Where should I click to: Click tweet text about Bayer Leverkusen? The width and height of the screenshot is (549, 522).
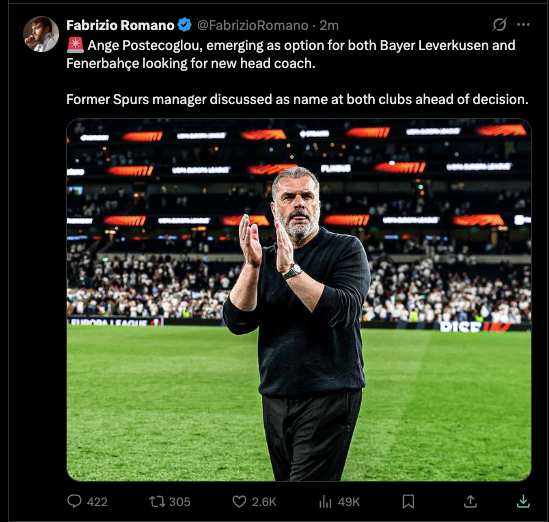coord(291,54)
